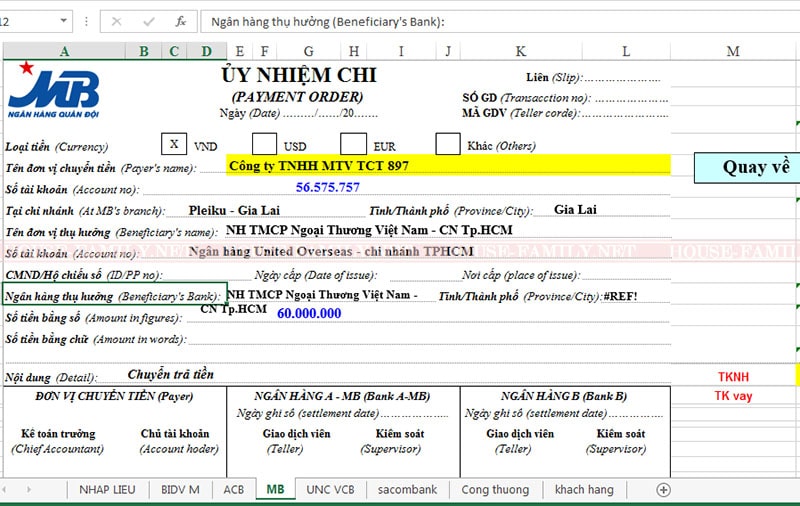The height and width of the screenshot is (506, 800).
Task: Open formula bar options (three dots)
Action: coord(86,21)
